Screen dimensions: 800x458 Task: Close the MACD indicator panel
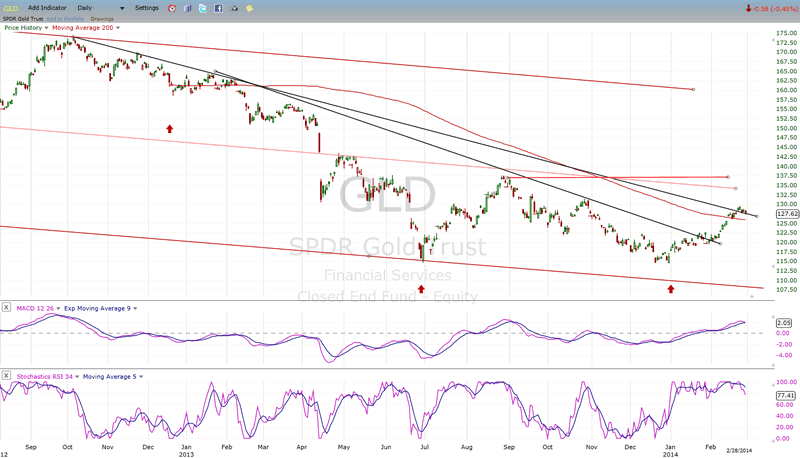[x=7, y=307]
